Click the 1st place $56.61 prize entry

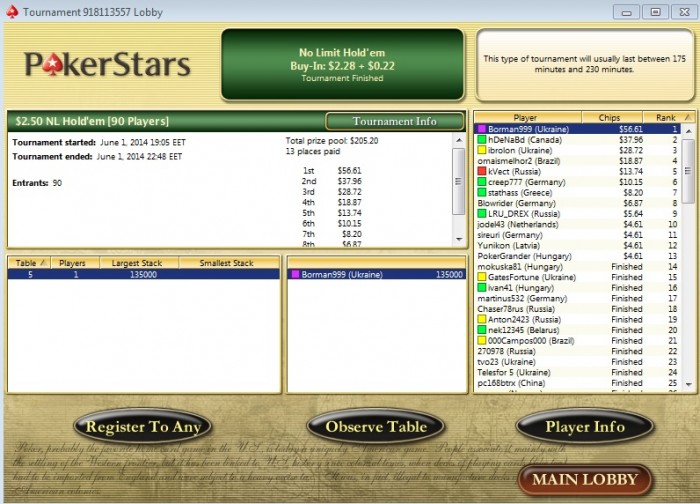pos(332,171)
